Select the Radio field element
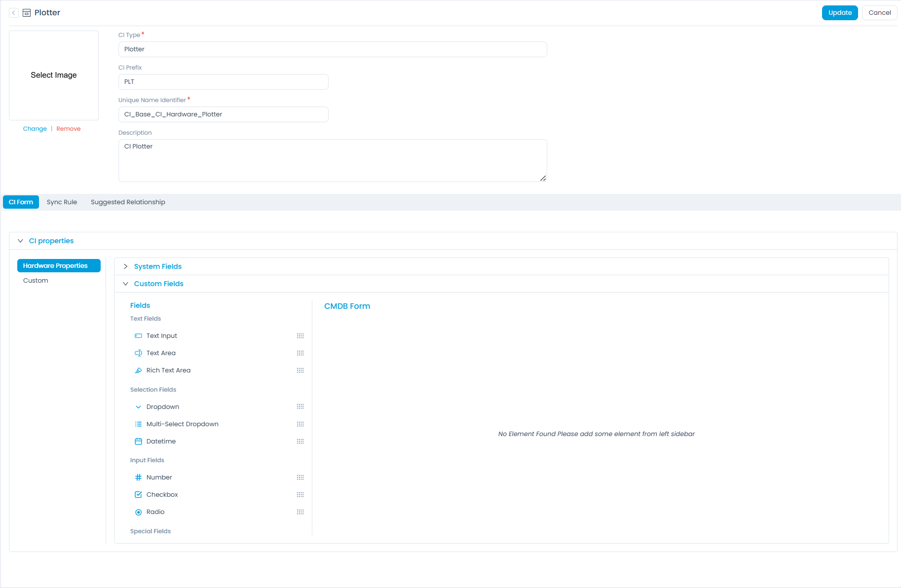This screenshot has height=588, width=901. (155, 512)
